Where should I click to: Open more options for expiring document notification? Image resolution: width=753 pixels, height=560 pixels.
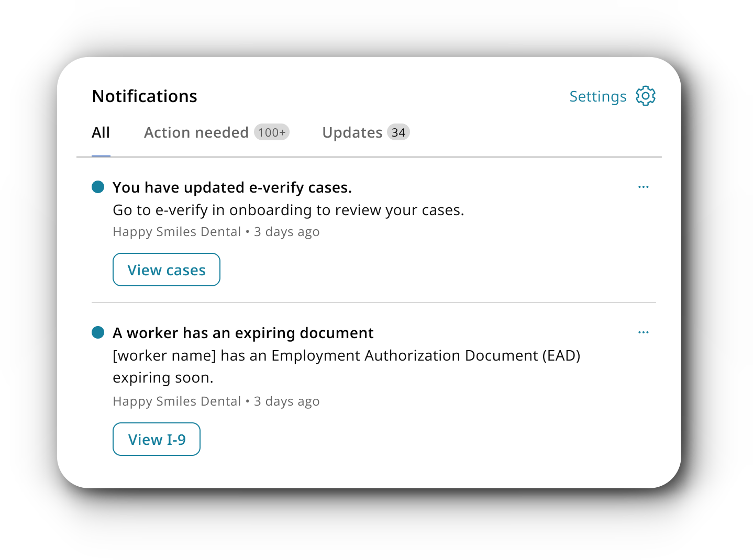(x=644, y=332)
